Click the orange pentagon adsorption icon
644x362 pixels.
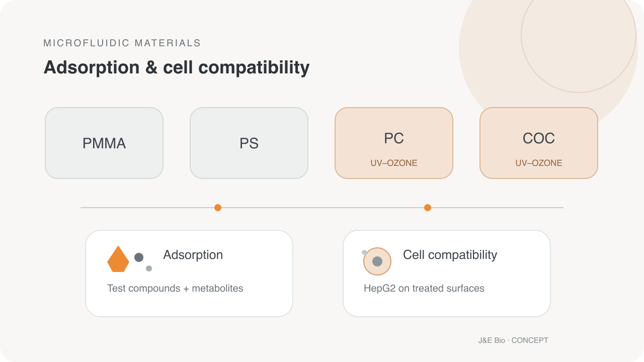pyautogui.click(x=118, y=259)
